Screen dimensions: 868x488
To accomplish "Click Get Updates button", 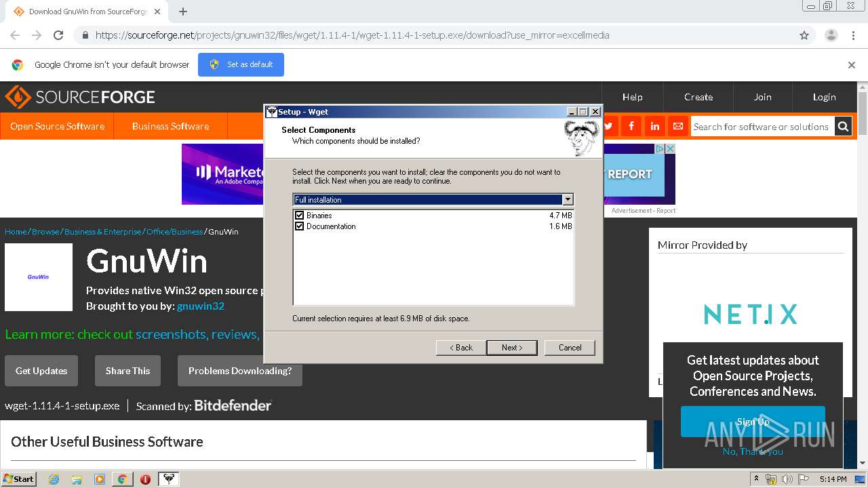I will coord(41,371).
